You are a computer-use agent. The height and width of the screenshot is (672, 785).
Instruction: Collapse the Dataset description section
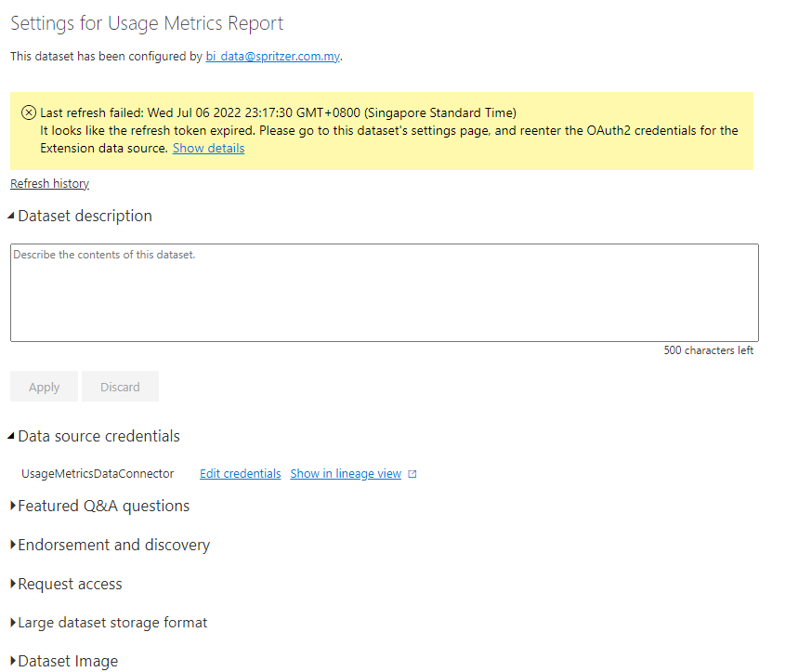(80, 216)
